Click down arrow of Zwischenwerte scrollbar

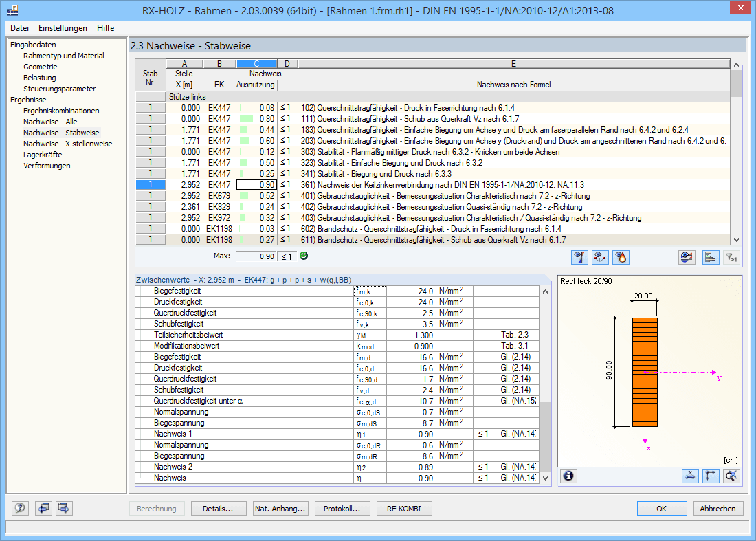(x=545, y=478)
